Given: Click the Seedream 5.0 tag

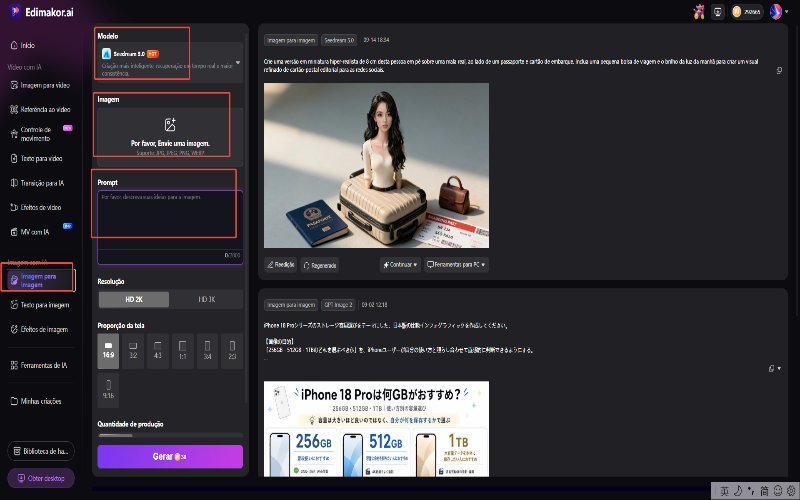Looking at the screenshot, I should (339, 40).
